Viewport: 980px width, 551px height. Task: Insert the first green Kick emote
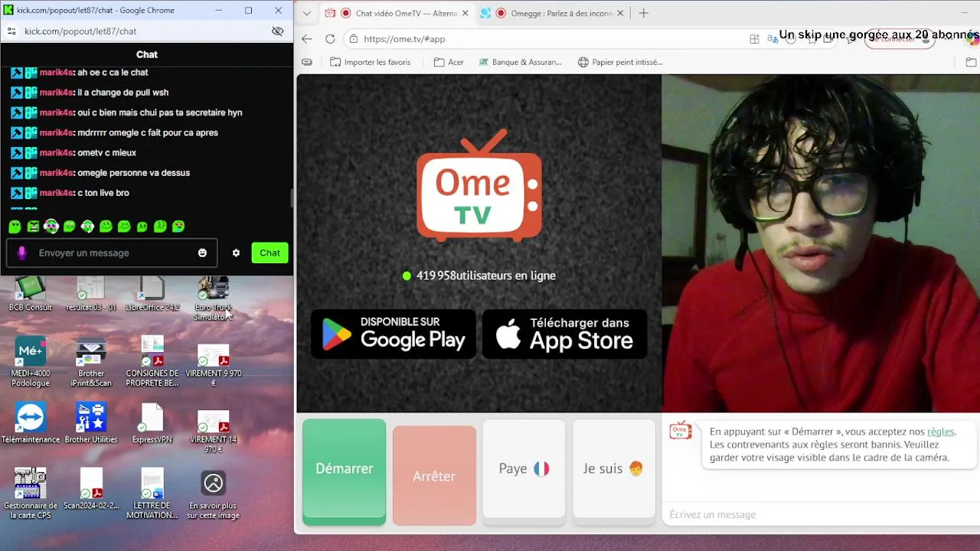point(15,227)
